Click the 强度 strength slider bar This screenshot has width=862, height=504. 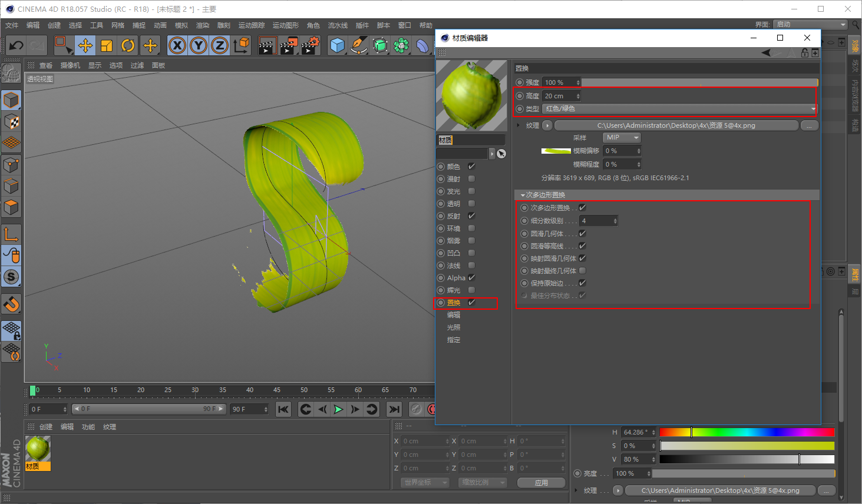(x=699, y=82)
